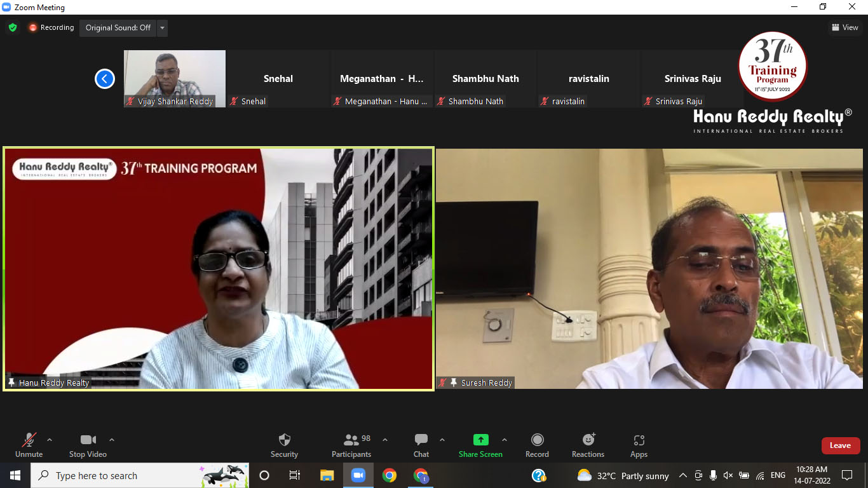This screenshot has width=868, height=488.
Task: Click the green encryption shield icon
Action: [x=12, y=27]
